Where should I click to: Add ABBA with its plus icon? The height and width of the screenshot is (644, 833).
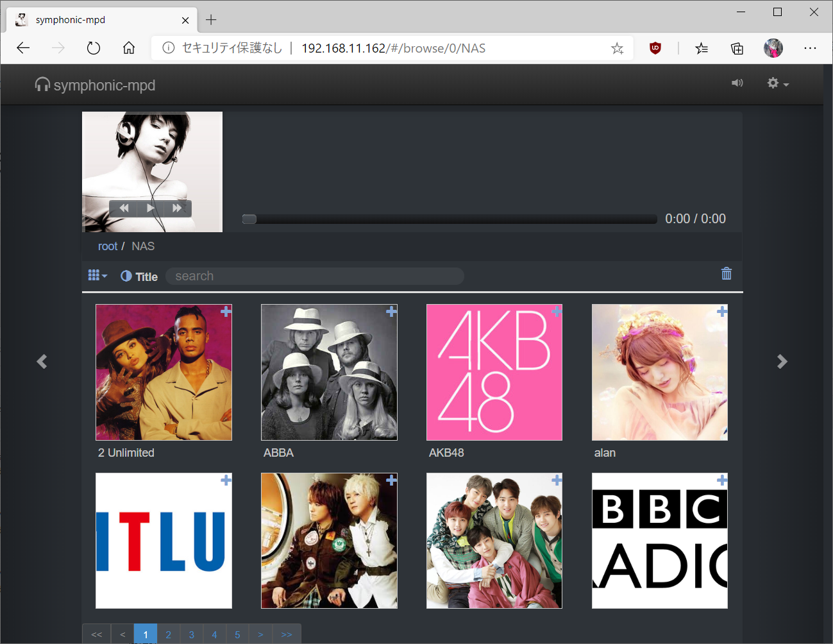click(x=391, y=312)
